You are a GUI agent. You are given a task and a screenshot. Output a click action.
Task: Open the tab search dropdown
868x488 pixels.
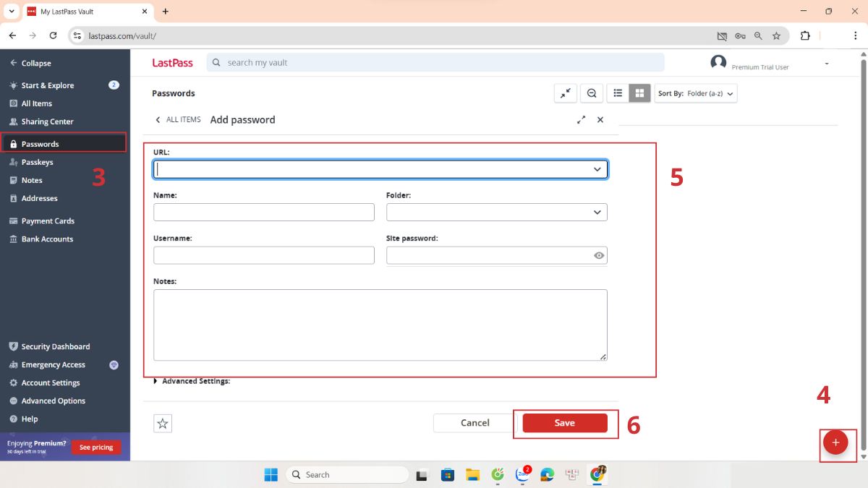point(12,12)
